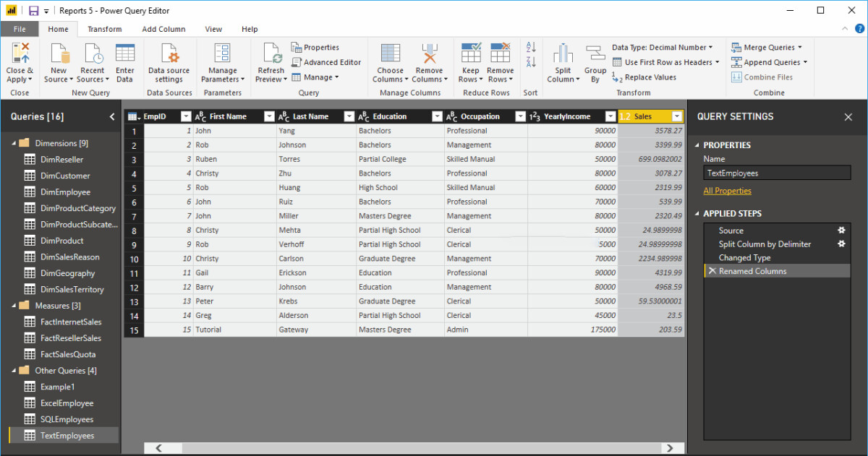This screenshot has width=868, height=456.
Task: Select the Home ribbon tab
Action: [58, 29]
